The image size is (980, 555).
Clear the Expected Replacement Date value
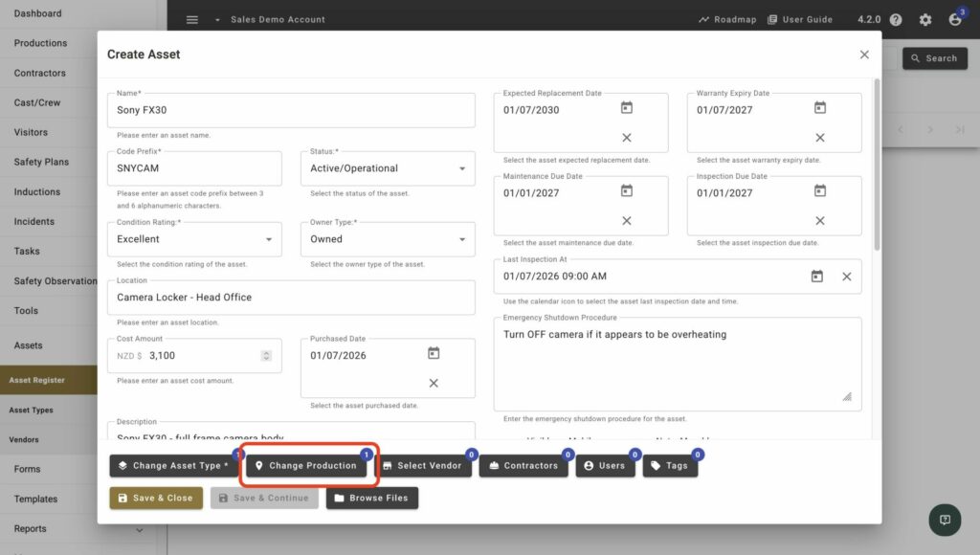pos(626,138)
